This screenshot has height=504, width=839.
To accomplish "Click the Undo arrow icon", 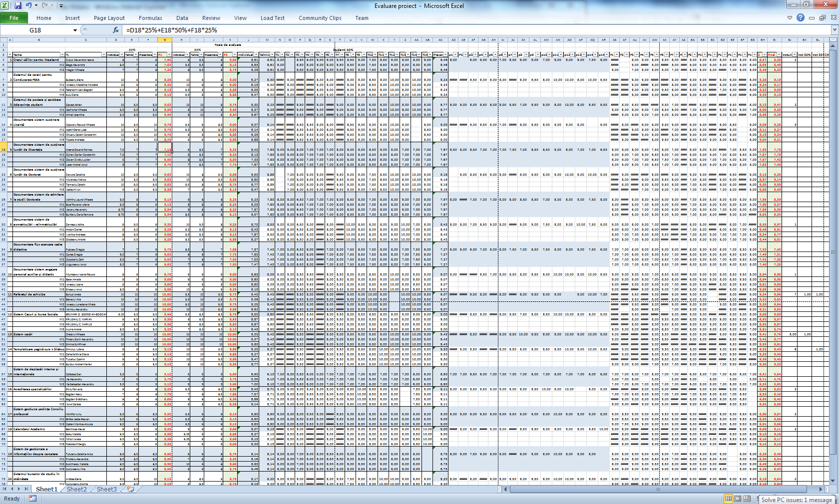I will [x=29, y=5].
